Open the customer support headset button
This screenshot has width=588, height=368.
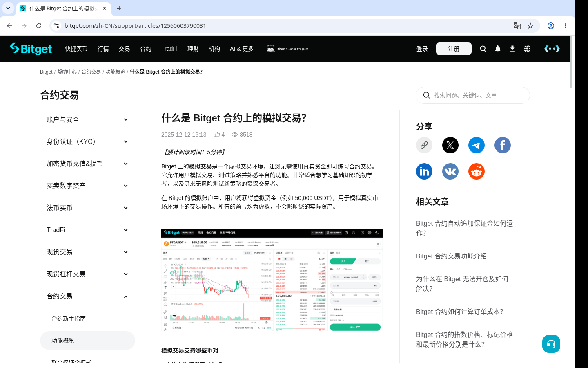(551, 344)
